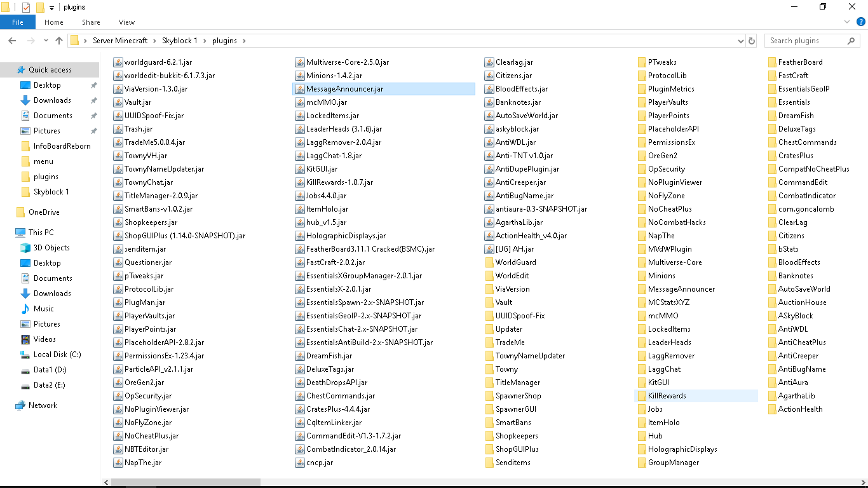This screenshot has height=488, width=868.
Task: Open Data1 (D:) drive
Action: tap(50, 370)
